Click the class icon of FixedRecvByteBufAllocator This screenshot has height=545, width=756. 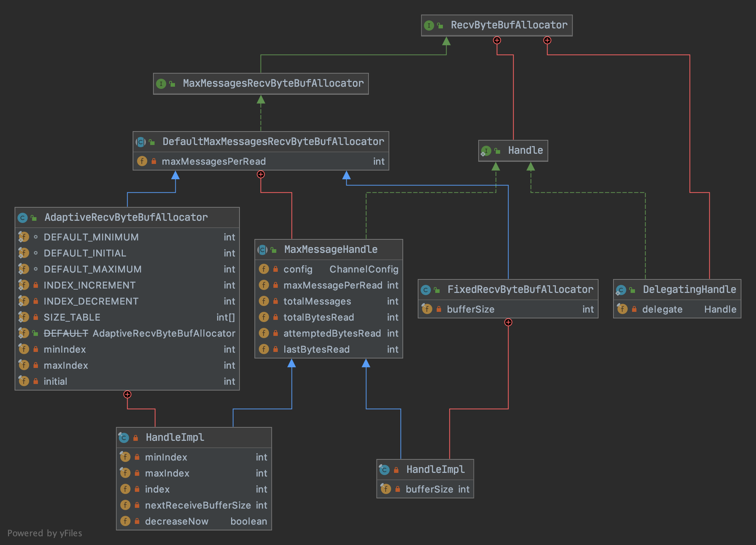point(426,290)
